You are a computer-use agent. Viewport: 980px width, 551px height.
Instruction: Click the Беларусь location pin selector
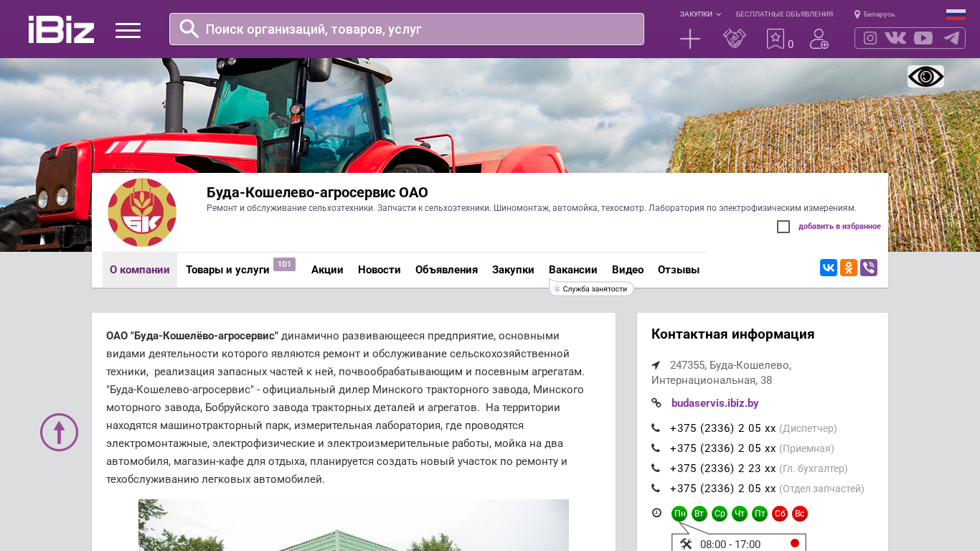[875, 14]
